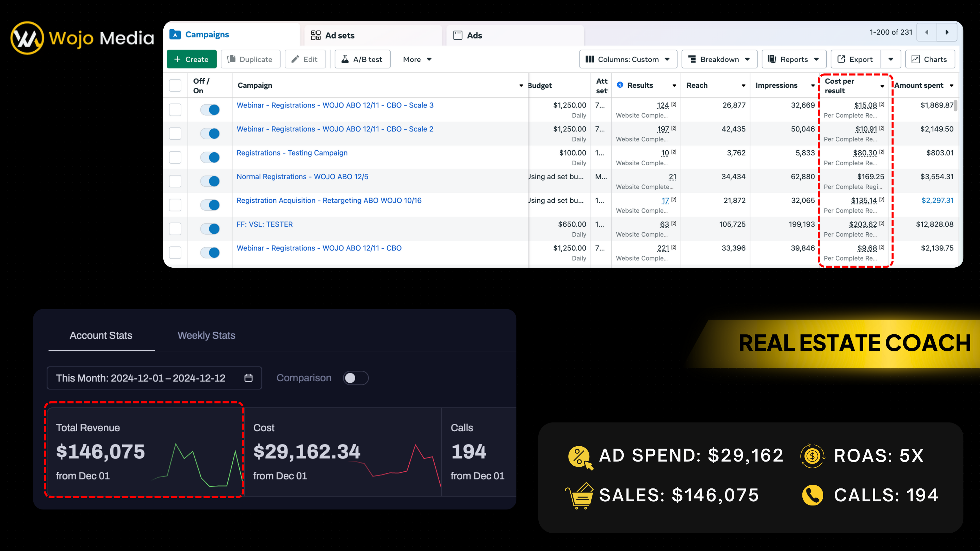980x551 pixels.
Task: Open Normal Registrations - WOJO ABO 12/5 campaign
Action: (302, 177)
